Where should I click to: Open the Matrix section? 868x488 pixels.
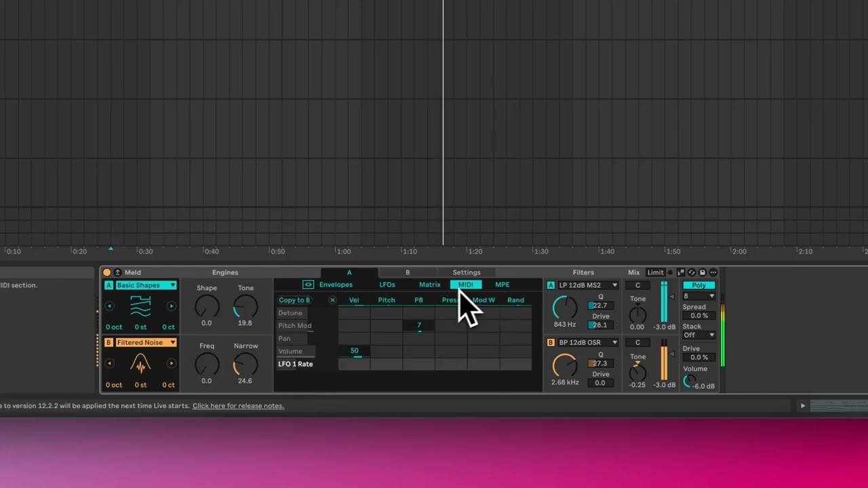(430, 285)
